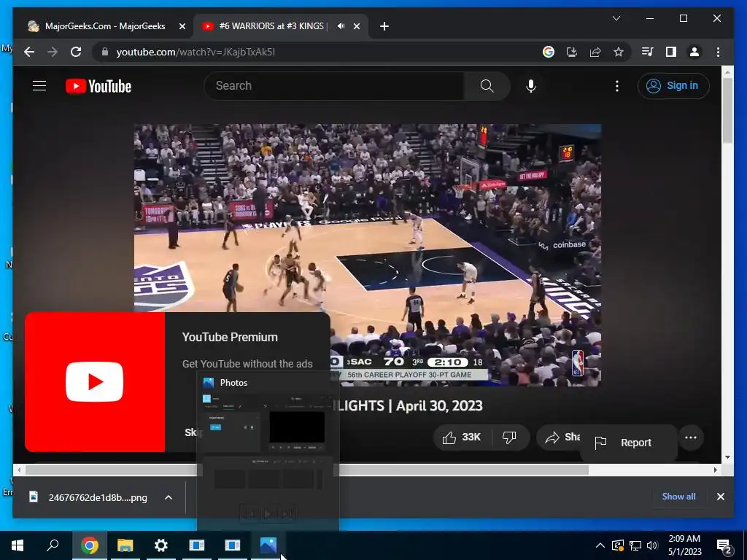Toggle Chrome side panel
The height and width of the screenshot is (560, 747).
(671, 52)
